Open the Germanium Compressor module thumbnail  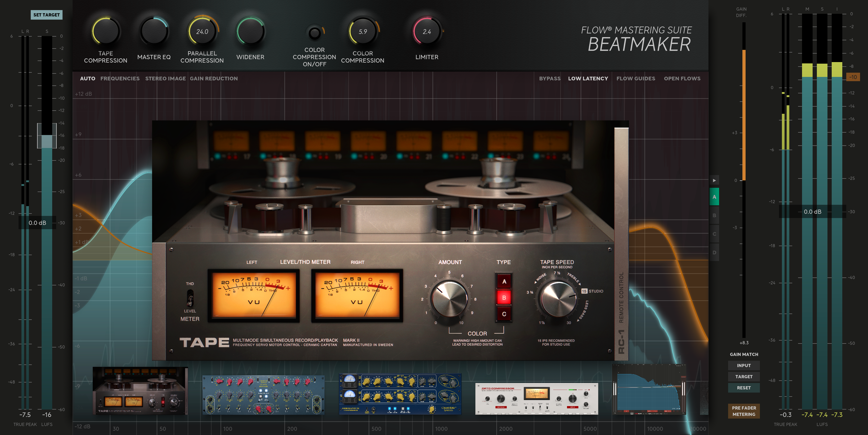(400, 394)
